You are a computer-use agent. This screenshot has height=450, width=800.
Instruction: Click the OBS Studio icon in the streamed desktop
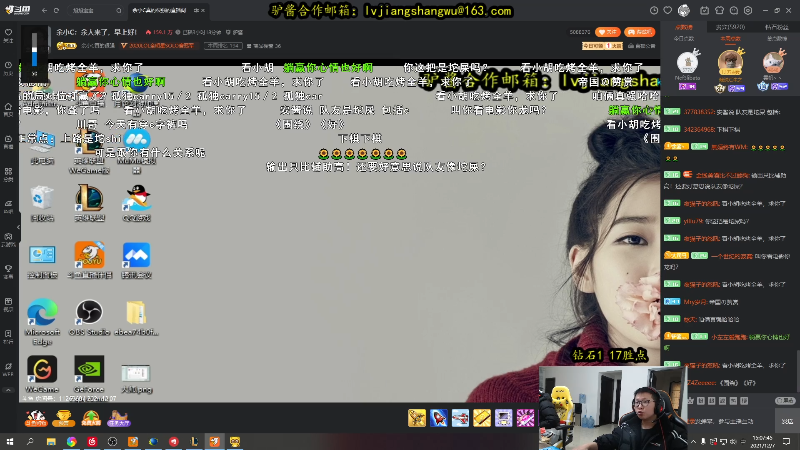(x=89, y=317)
